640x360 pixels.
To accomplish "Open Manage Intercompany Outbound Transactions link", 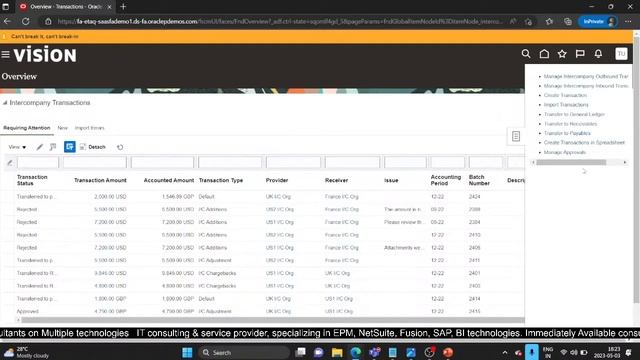I will (x=586, y=76).
